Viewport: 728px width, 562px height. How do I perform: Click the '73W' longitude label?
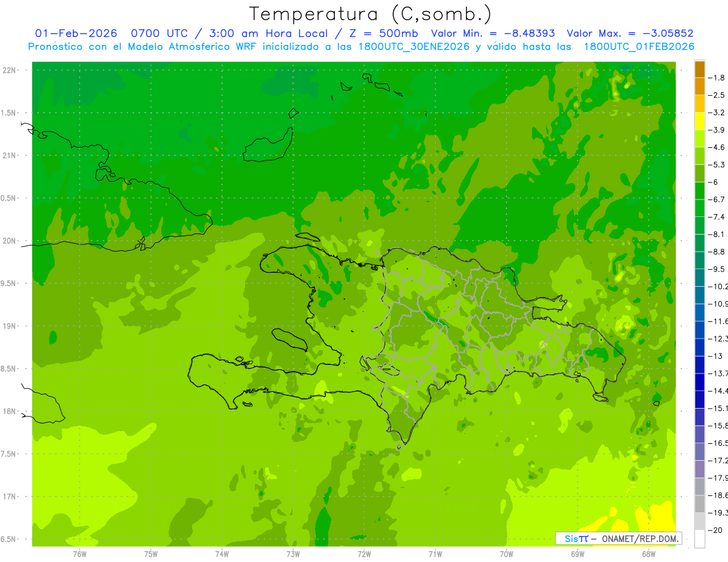[x=293, y=554]
